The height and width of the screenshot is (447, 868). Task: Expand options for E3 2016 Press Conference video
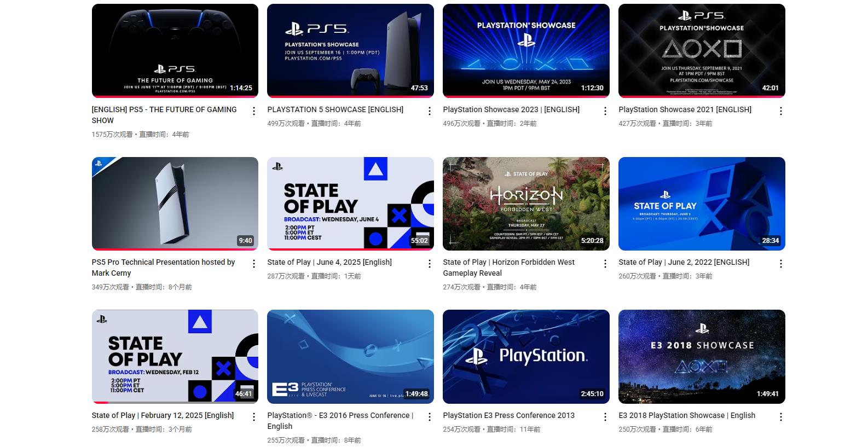pyautogui.click(x=429, y=417)
